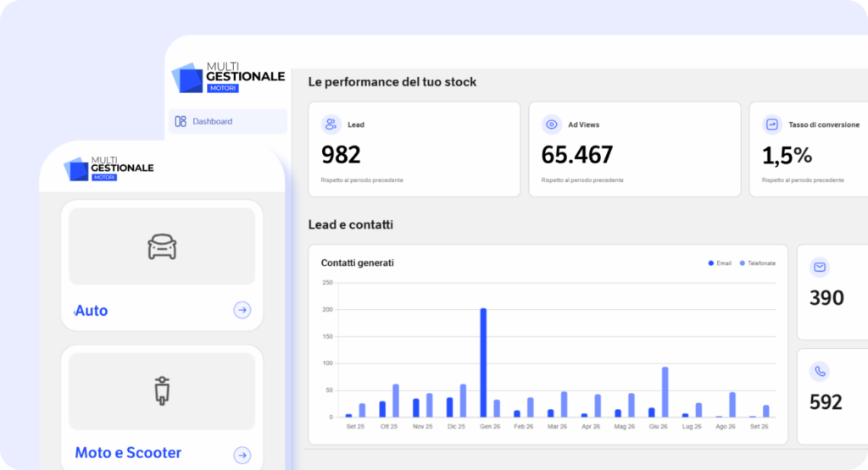Click the email envelope icon above 390
The image size is (868, 470).
coord(820,268)
